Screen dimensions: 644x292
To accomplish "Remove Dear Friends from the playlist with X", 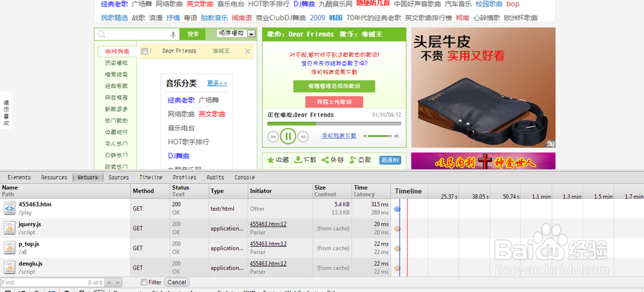I will pos(248,52).
